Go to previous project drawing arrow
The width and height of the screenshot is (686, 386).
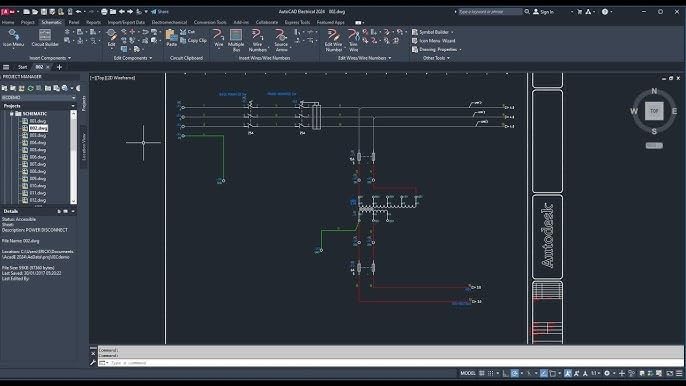(x=122, y=12)
